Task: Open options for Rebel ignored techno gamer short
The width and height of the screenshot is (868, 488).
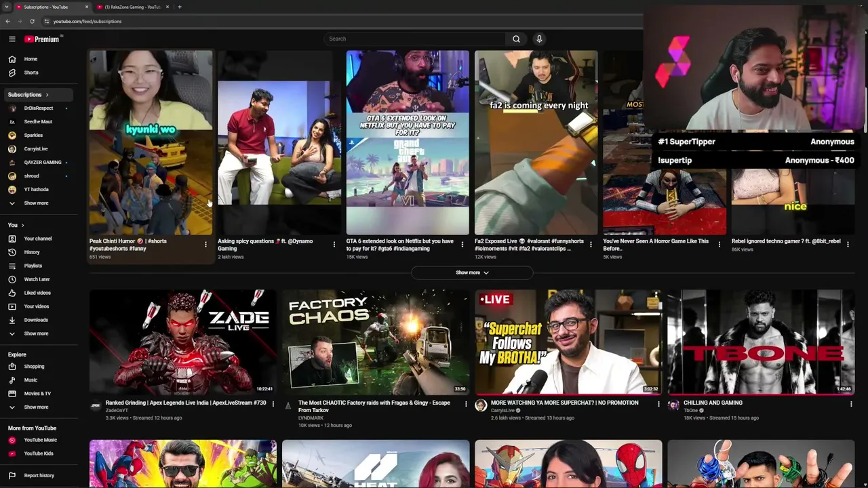Action: click(x=848, y=244)
